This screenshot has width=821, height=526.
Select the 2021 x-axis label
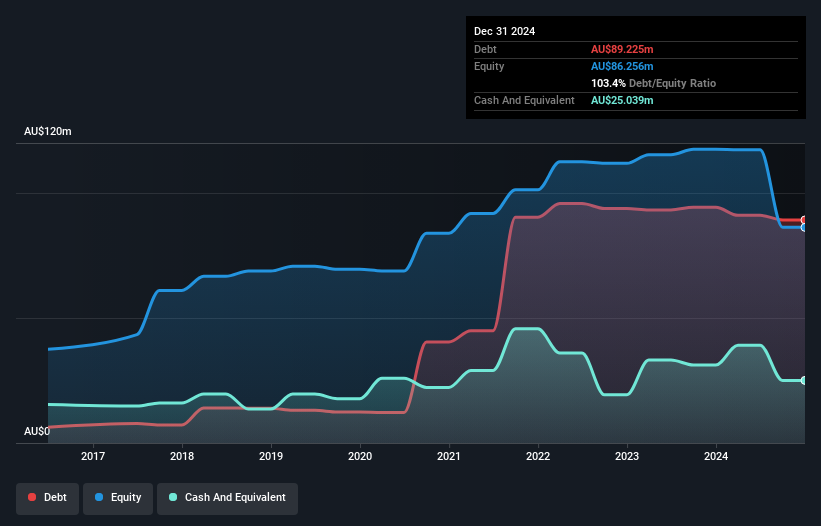pos(449,456)
